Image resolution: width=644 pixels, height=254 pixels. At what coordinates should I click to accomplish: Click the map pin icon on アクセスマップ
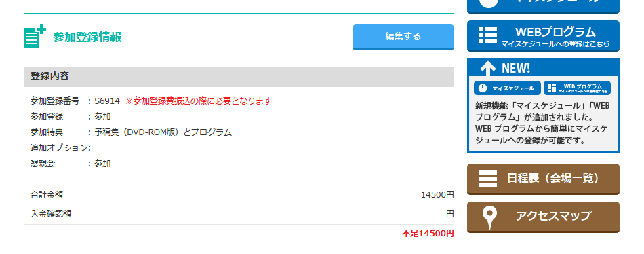click(x=489, y=217)
